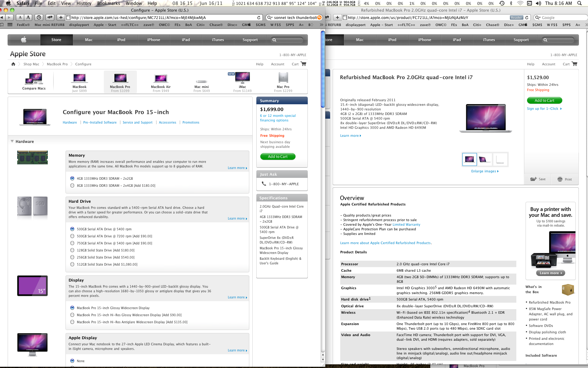Screen dimensions: 588x368
Task: Click the Save icon in right window
Action: coord(533,179)
